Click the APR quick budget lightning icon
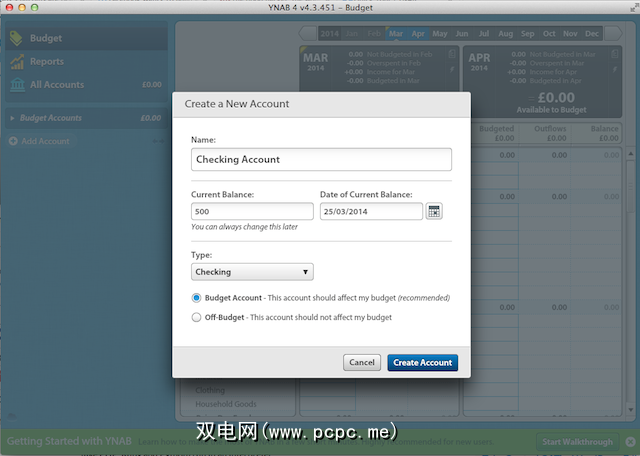This screenshot has width=640, height=456. coord(615,70)
